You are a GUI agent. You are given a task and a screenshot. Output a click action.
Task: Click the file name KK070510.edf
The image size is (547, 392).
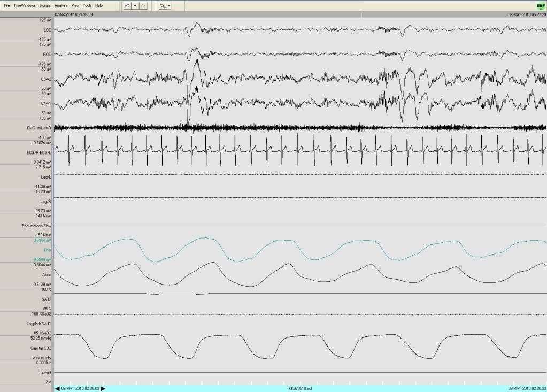pos(301,388)
